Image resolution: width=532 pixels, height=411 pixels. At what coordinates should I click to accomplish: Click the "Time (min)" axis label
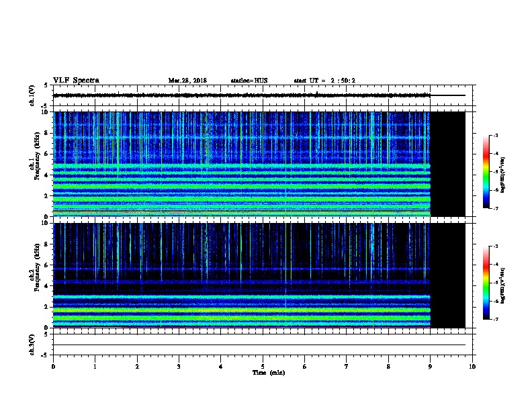pyautogui.click(x=269, y=373)
